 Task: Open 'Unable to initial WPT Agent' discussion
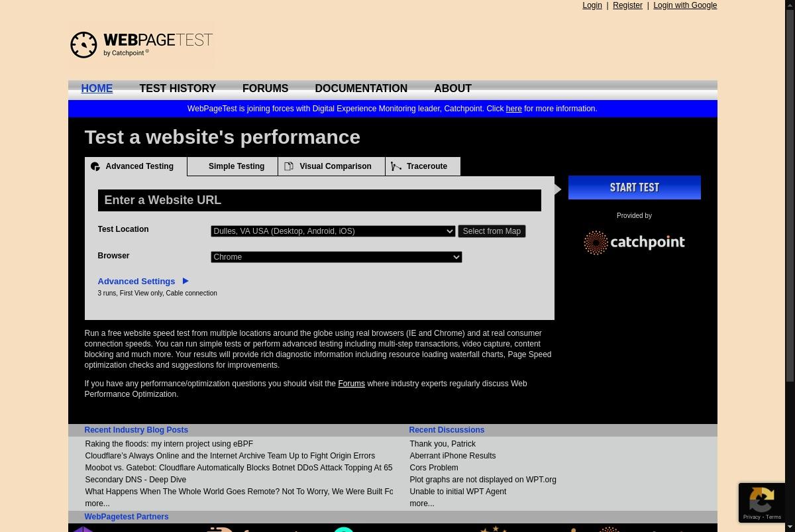pos(458,492)
